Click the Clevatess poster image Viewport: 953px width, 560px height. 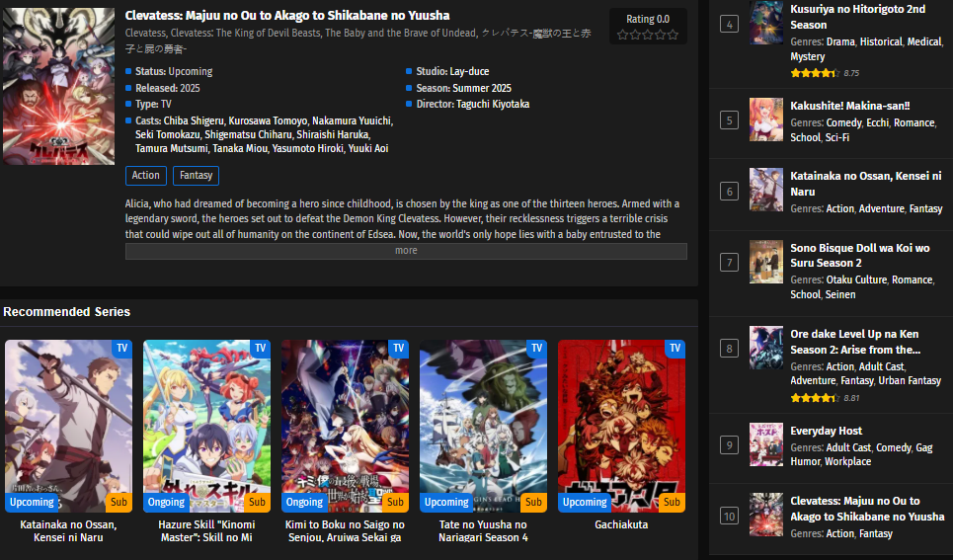tap(58, 86)
